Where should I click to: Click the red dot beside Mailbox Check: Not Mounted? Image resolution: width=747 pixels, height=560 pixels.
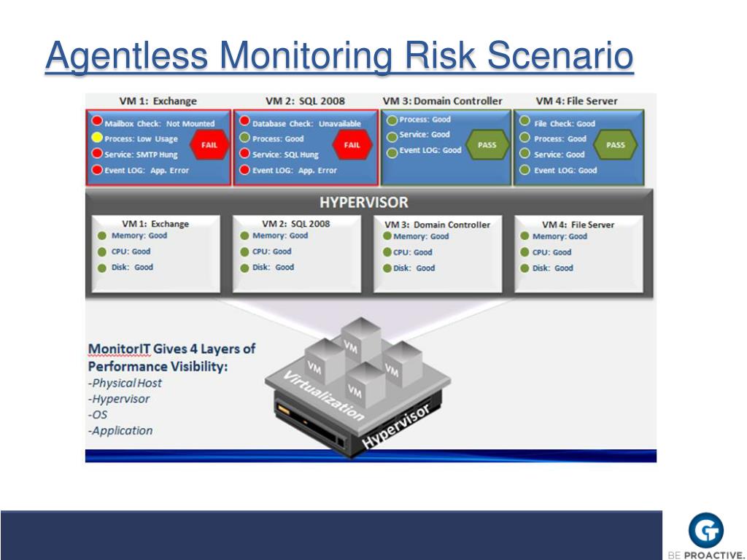pos(97,122)
